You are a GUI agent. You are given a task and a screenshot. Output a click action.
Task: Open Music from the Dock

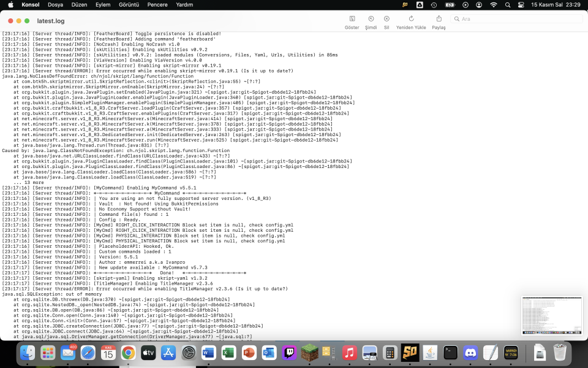pyautogui.click(x=350, y=353)
